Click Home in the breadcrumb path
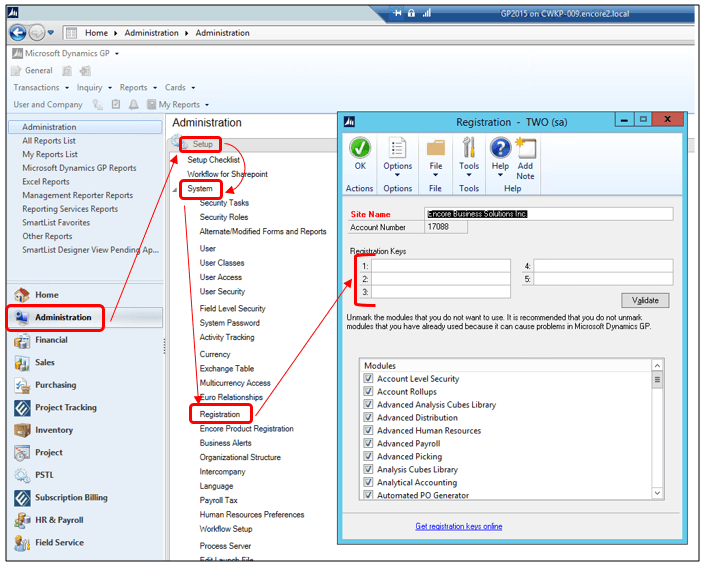 pos(96,33)
